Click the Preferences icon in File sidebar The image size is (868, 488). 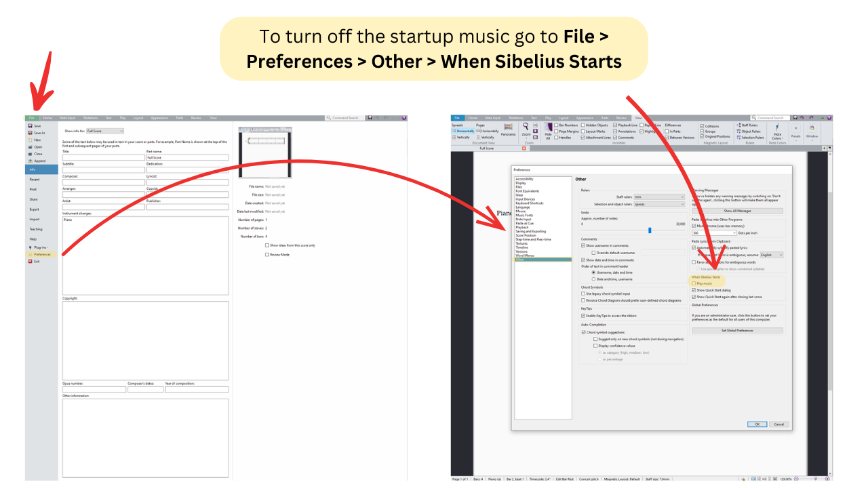(x=30, y=254)
